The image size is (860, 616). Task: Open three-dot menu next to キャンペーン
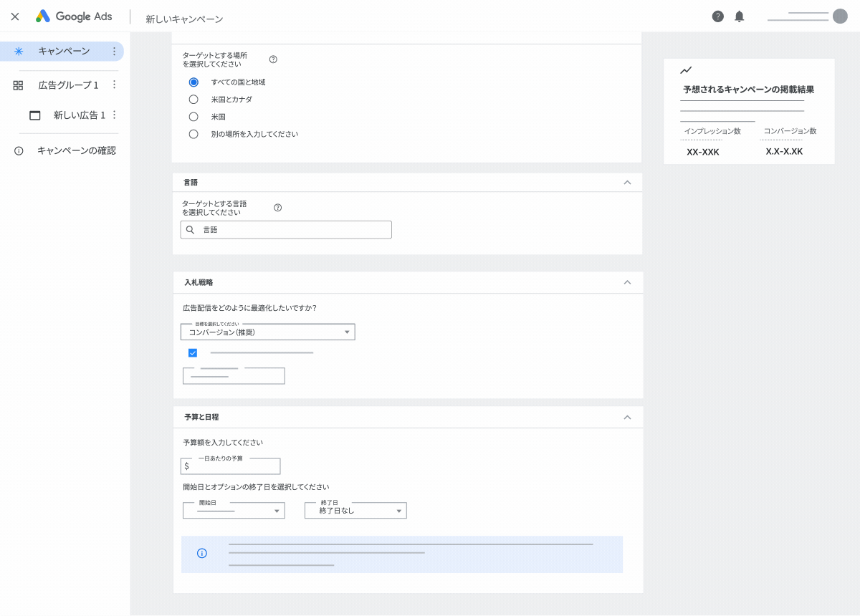pos(114,51)
